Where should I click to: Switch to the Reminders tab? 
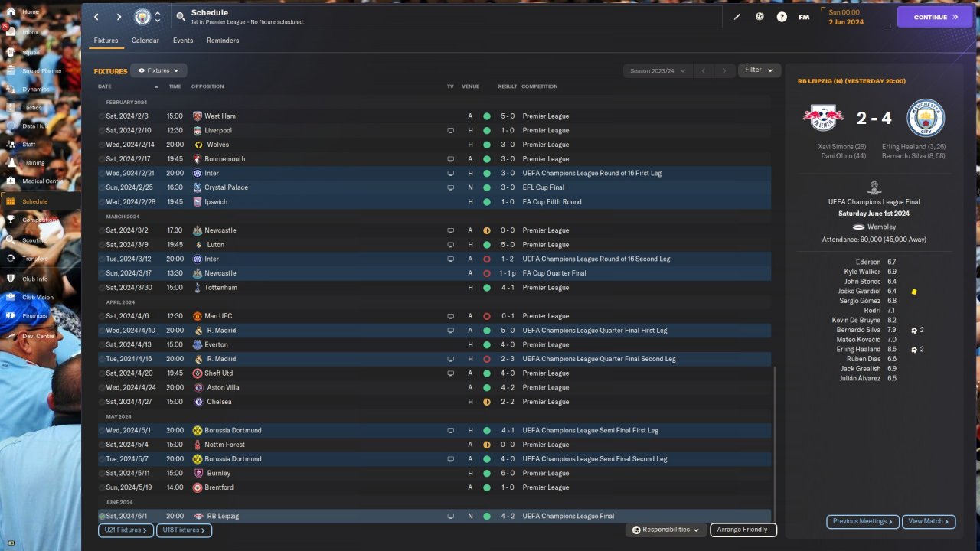(x=223, y=41)
